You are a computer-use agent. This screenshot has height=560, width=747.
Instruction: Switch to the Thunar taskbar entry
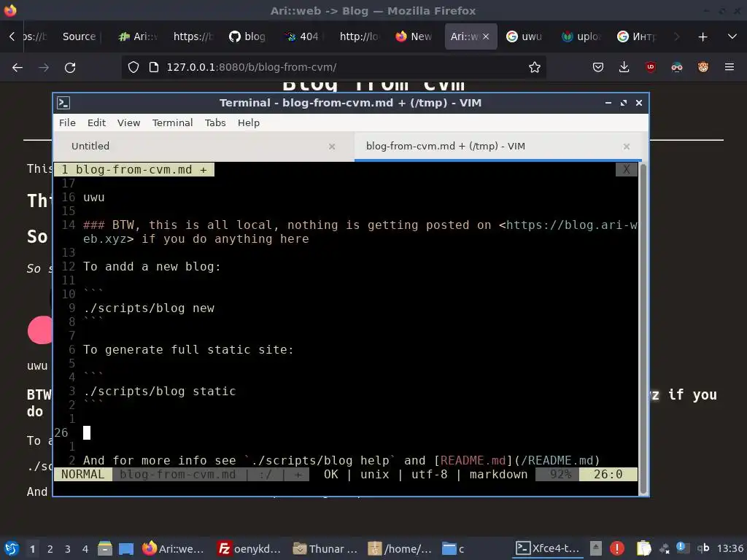pyautogui.click(x=325, y=548)
